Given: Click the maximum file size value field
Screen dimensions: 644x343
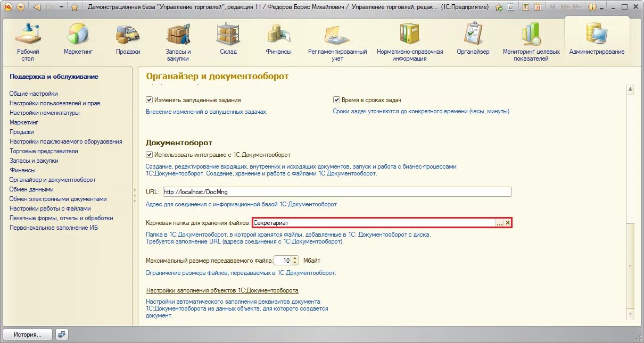Looking at the screenshot, I should pyautogui.click(x=282, y=261).
